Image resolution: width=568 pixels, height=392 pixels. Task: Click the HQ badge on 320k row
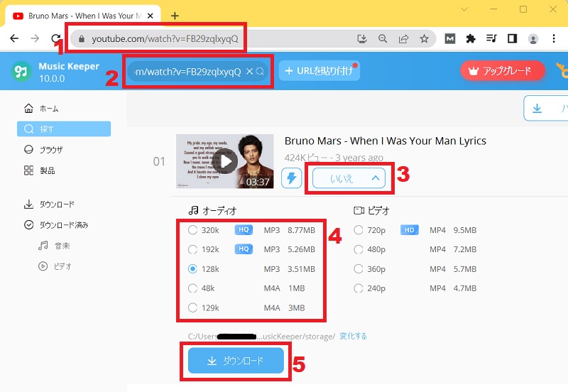click(x=244, y=229)
